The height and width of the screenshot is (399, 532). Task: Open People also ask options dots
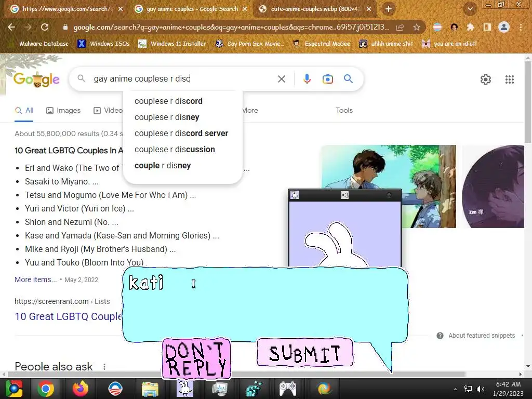click(104, 367)
